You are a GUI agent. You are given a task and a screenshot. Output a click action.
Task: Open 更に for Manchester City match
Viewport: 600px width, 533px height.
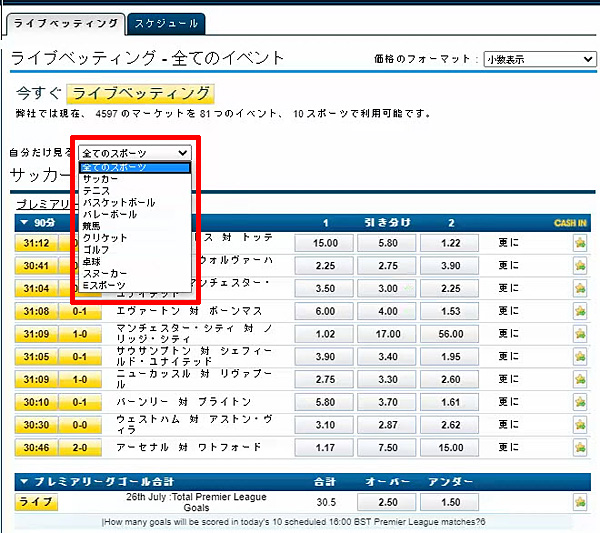509,333
